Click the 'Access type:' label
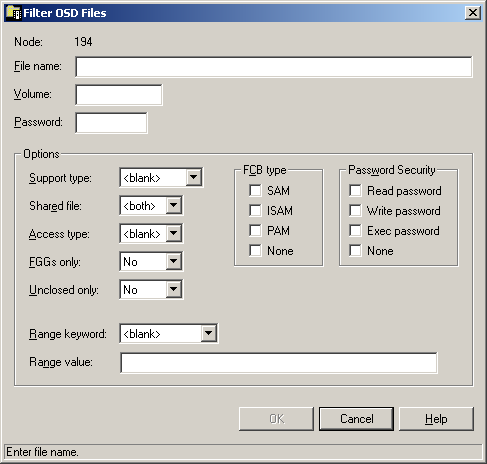487x464 pixels. (59, 234)
